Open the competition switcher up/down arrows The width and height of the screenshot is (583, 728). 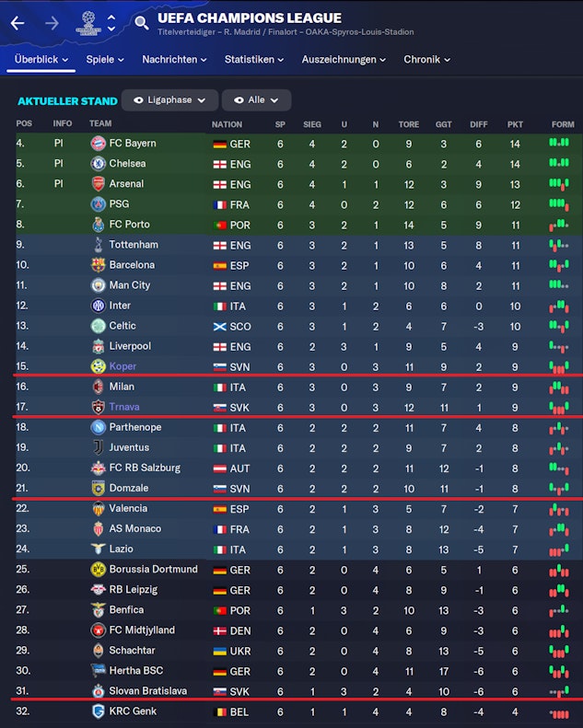[111, 23]
